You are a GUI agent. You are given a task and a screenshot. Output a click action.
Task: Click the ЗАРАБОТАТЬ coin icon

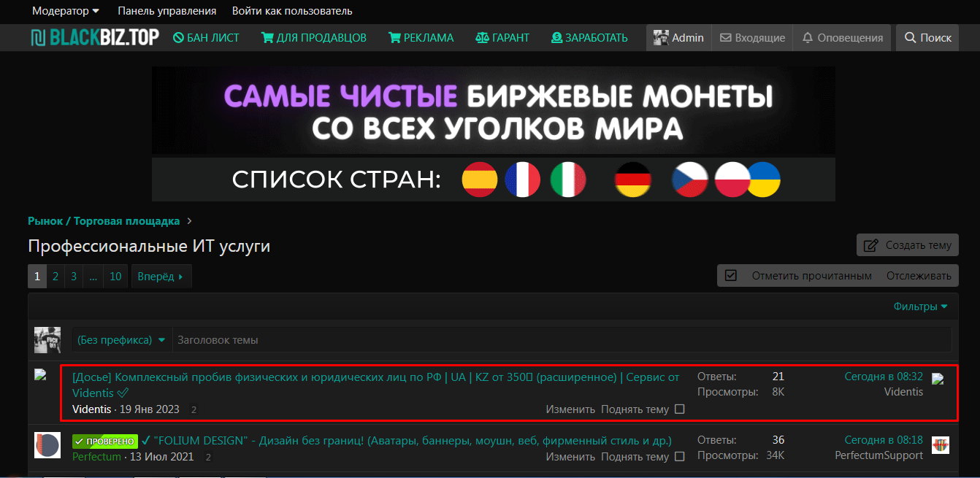[559, 37]
